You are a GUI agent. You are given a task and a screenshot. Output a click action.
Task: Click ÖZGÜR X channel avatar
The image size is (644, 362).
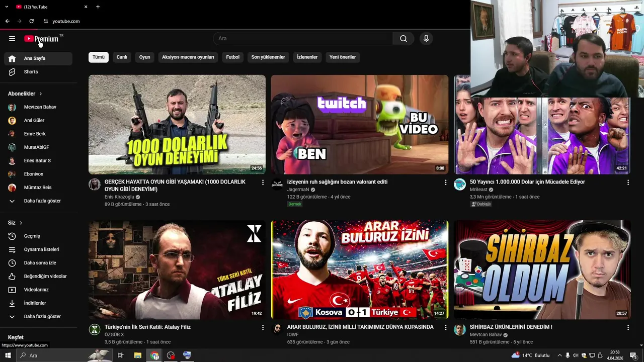[x=95, y=329]
